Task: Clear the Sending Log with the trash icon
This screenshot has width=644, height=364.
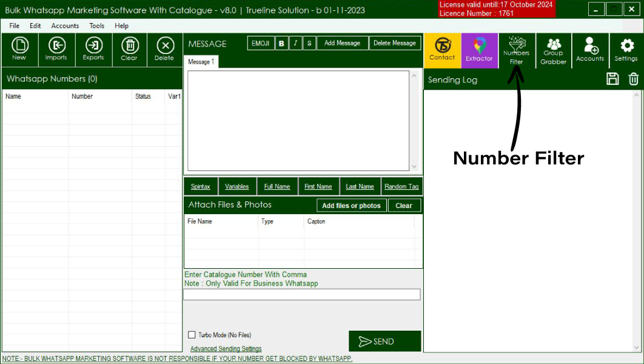Action: (x=633, y=79)
